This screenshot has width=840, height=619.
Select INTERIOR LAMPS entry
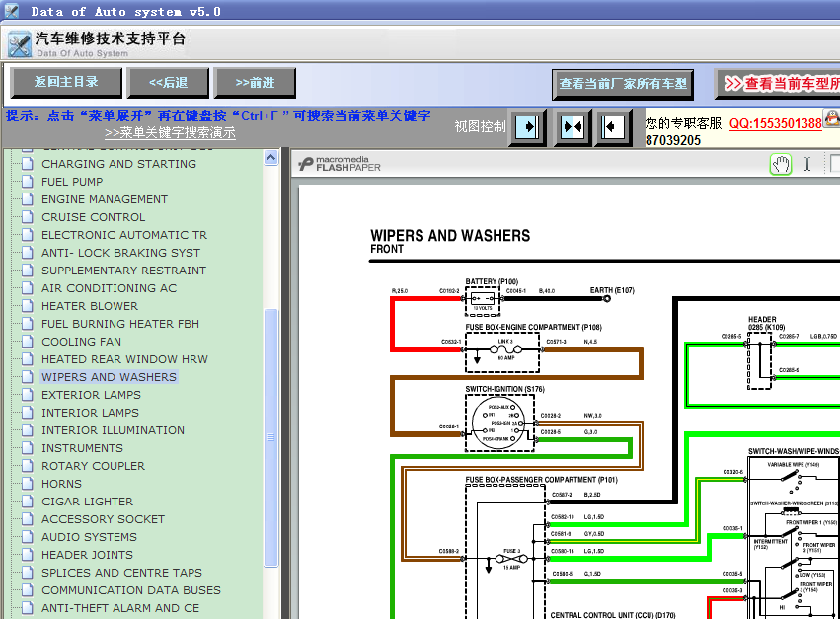point(91,412)
